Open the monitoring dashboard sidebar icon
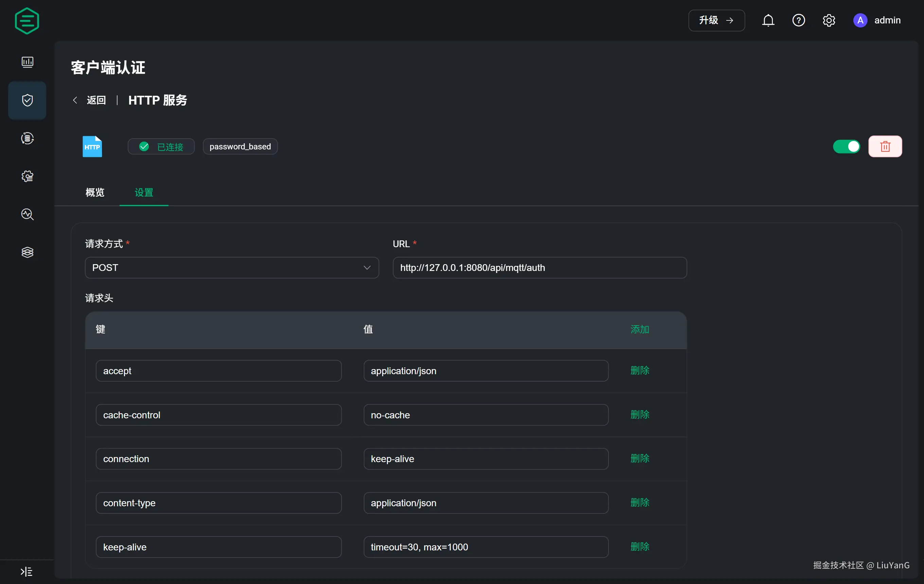 coord(27,62)
